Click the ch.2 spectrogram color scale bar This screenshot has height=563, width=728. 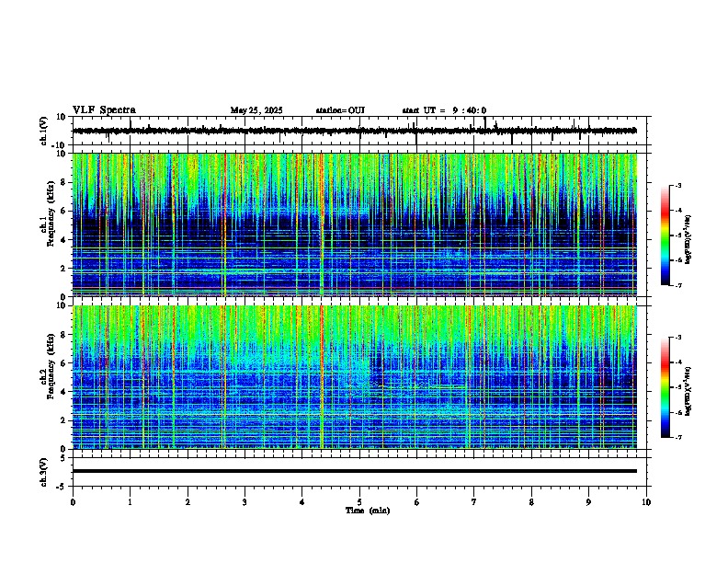point(665,387)
